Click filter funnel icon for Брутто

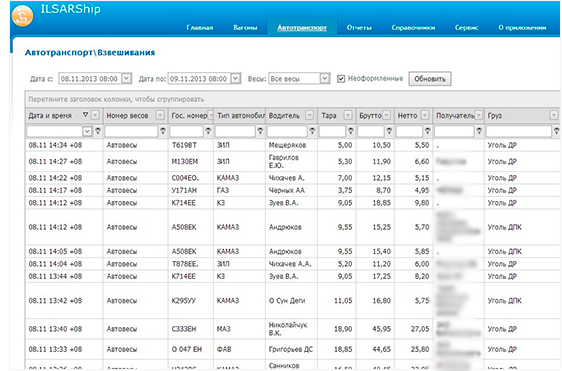point(389,131)
